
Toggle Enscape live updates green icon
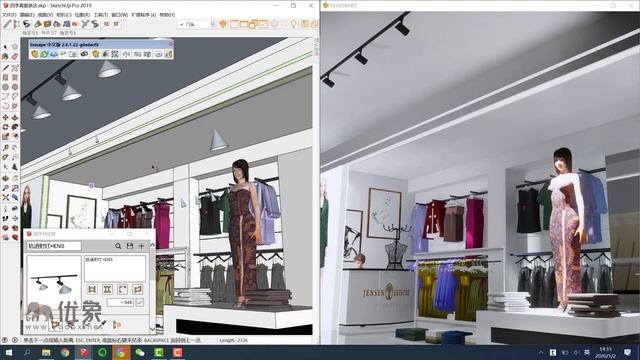pos(44,54)
